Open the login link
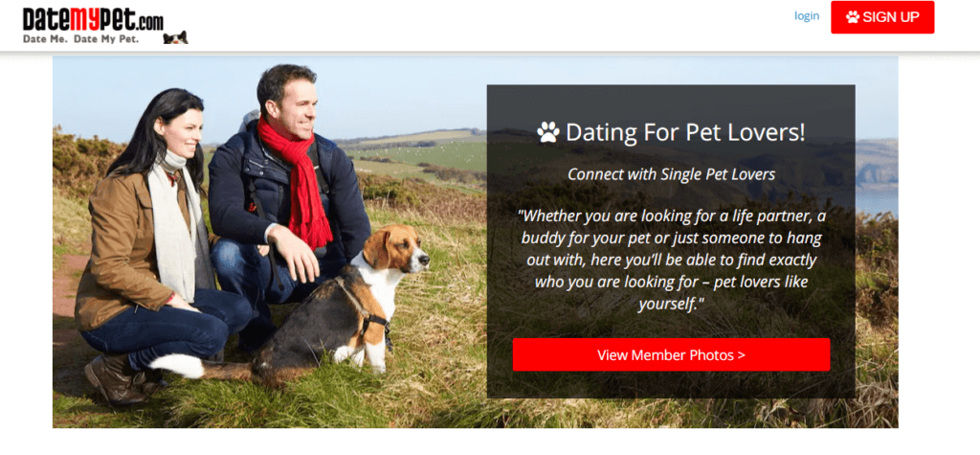Viewport: 980px width, 455px height. (x=806, y=16)
